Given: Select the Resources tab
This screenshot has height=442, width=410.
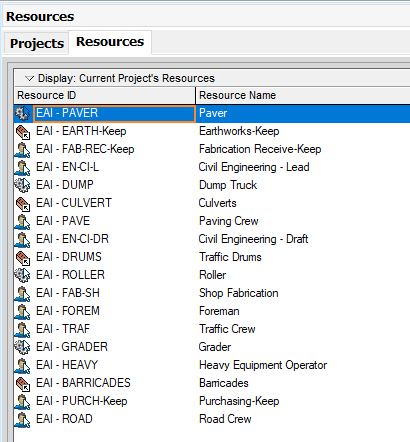Looking at the screenshot, I should (110, 42).
